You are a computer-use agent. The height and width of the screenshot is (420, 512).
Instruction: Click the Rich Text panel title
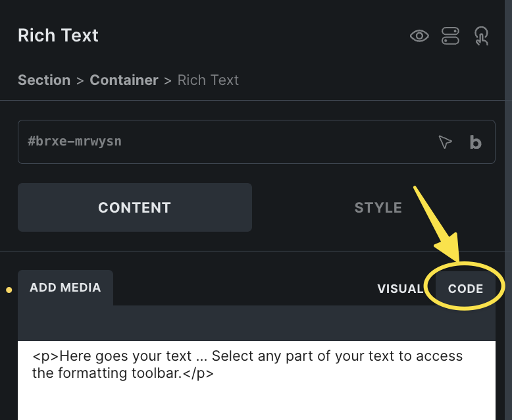(58, 36)
